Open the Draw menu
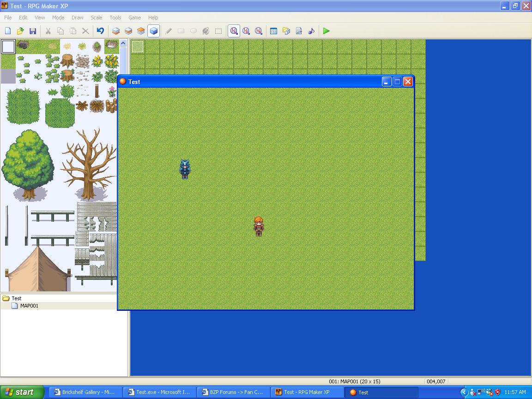Screen dimensions: 532x399 coord(77,18)
